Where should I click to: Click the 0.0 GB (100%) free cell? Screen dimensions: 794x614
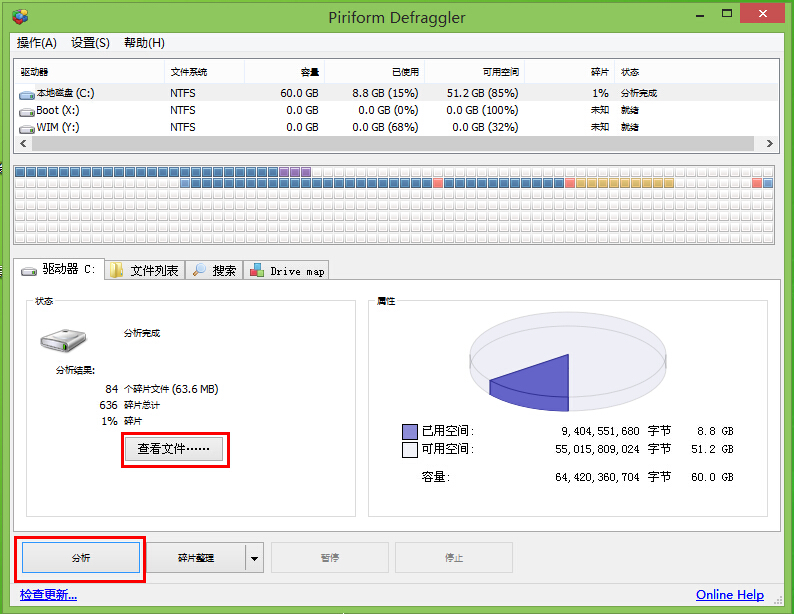coord(482,110)
